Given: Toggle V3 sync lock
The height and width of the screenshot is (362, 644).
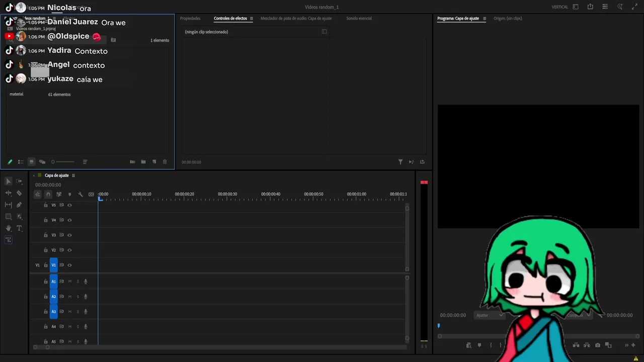Looking at the screenshot, I should (62, 235).
